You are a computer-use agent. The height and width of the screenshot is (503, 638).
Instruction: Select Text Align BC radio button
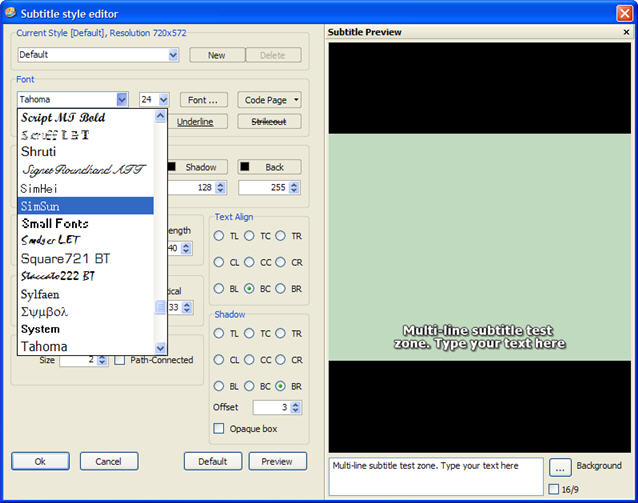(x=249, y=289)
